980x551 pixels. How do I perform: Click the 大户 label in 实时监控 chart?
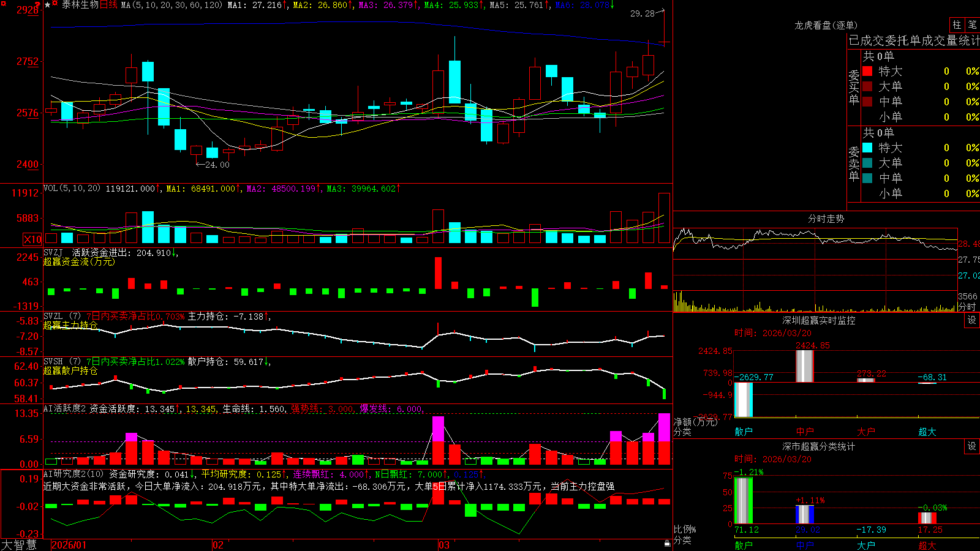coord(866,432)
